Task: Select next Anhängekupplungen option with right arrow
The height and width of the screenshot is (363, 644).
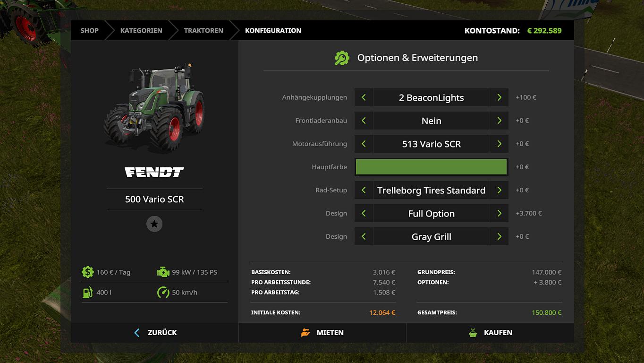Action: pos(499,97)
